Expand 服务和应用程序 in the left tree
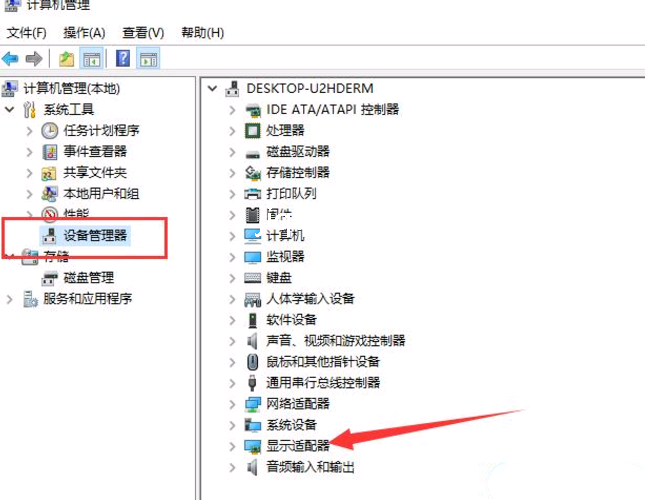This screenshot has height=500, width=645. pyautogui.click(x=9, y=299)
